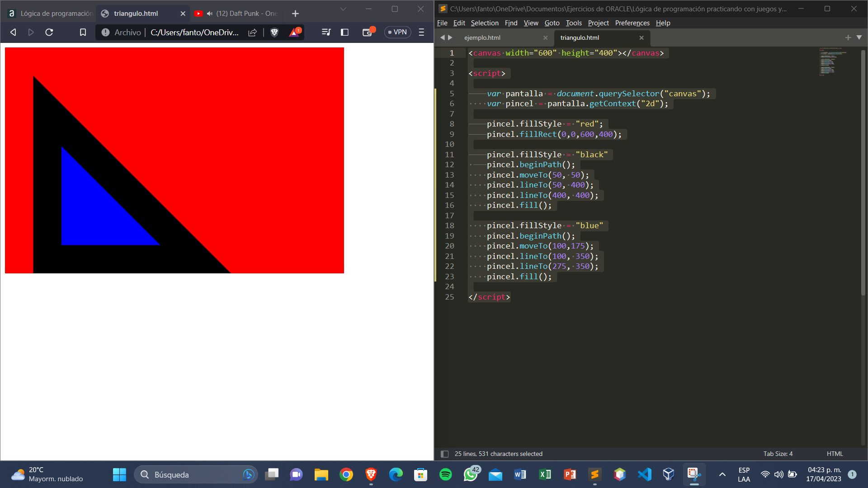
Task: Open the File menu in Sublime Text
Action: 442,23
